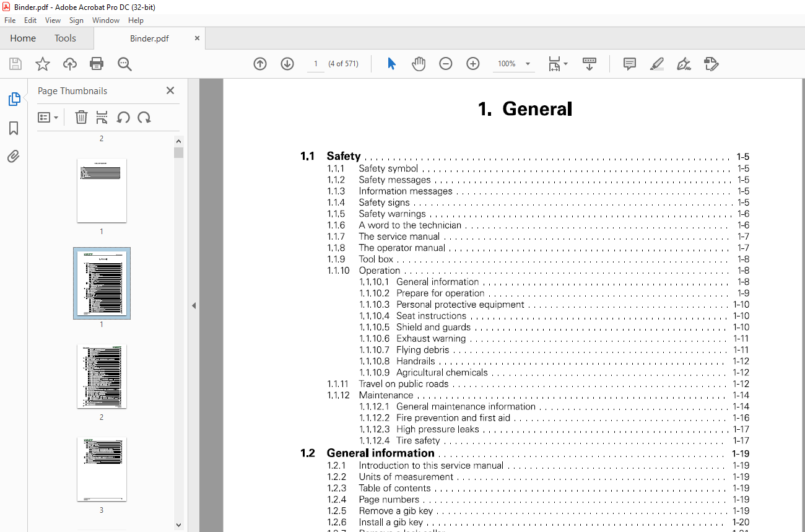805x532 pixels.
Task: Click '1.1 Safety' contents heading
Action: (x=330, y=156)
